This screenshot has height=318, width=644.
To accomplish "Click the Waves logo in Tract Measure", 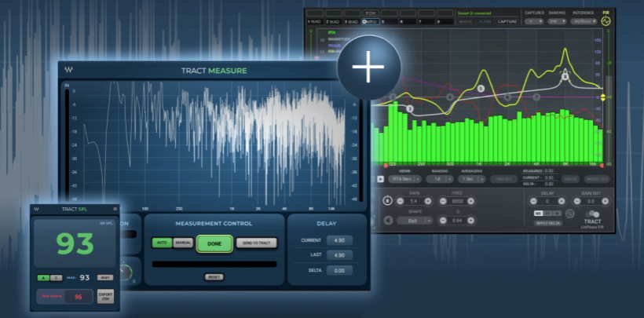I will pos(68,70).
